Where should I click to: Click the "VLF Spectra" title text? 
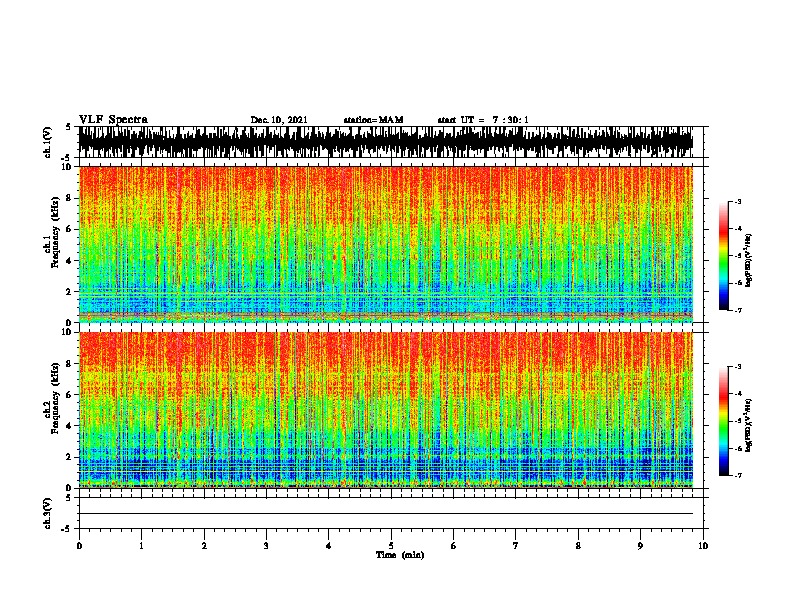click(x=114, y=120)
